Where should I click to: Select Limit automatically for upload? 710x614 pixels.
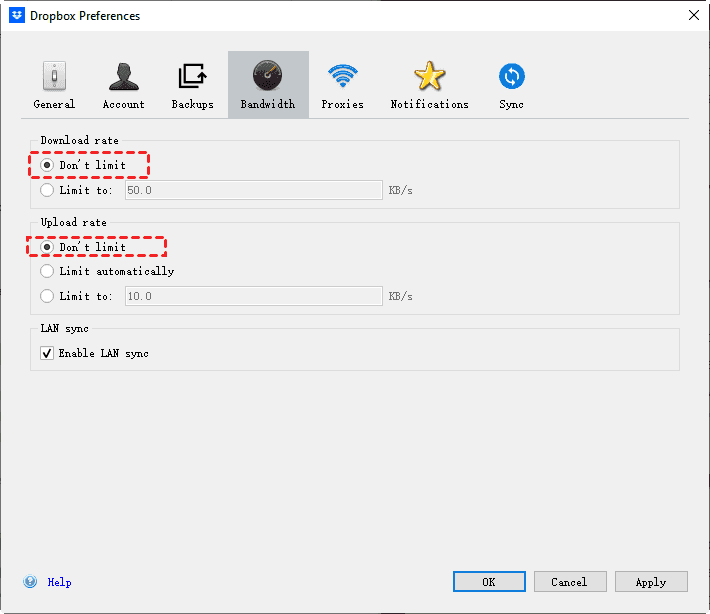(47, 271)
